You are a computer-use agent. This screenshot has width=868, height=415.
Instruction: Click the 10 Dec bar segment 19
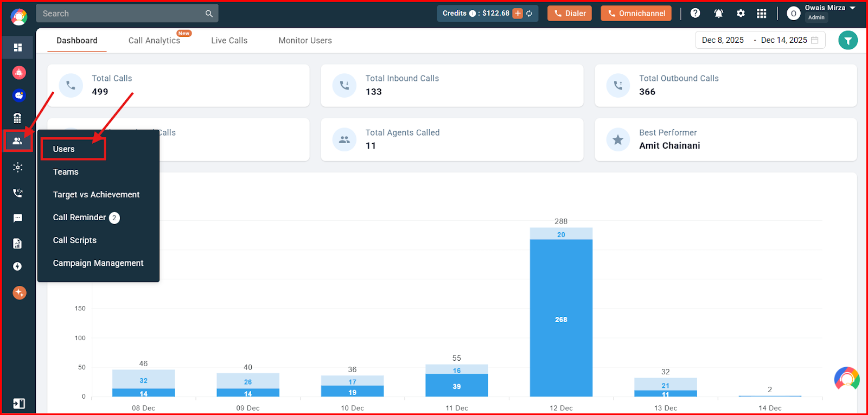(353, 391)
